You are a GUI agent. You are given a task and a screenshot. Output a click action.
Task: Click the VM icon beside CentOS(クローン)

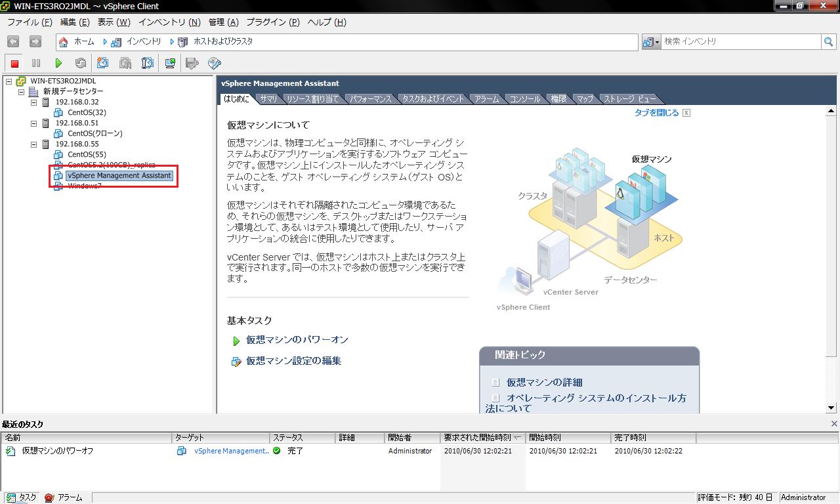click(58, 134)
